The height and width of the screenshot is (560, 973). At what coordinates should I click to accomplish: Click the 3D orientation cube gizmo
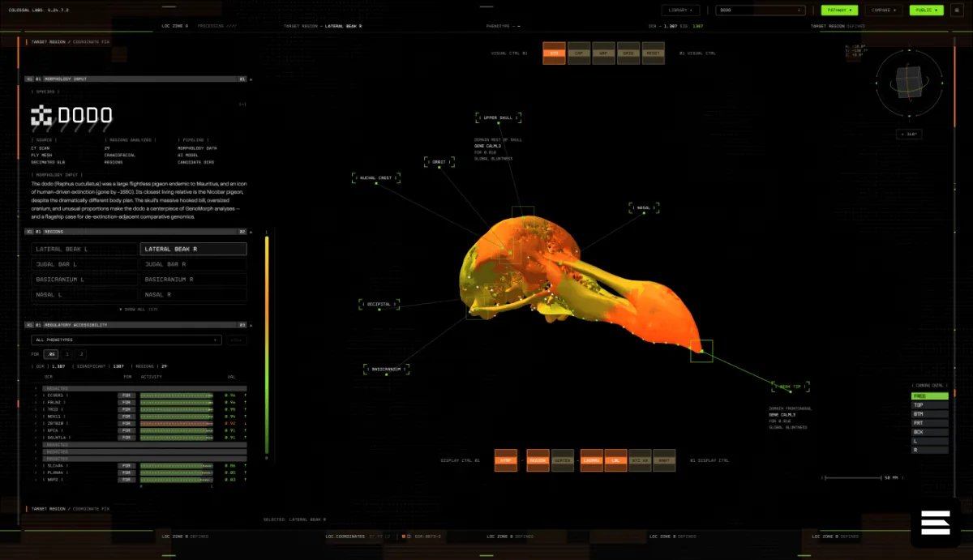click(908, 81)
